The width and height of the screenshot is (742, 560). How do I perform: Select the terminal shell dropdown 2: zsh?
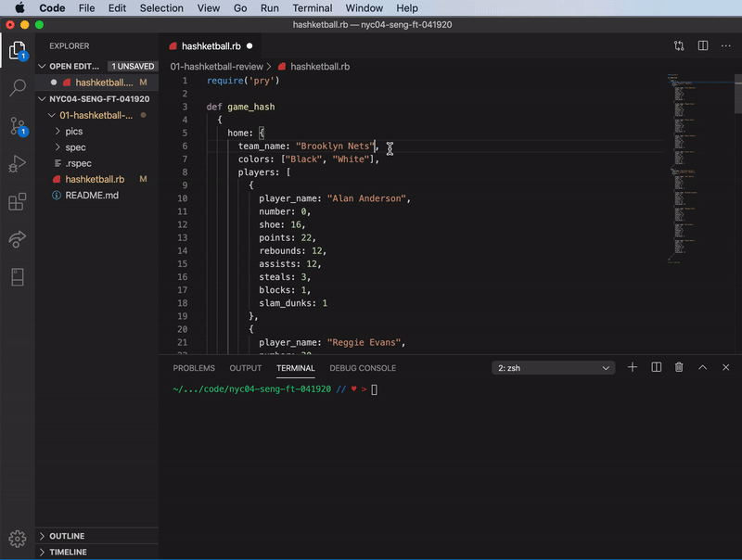553,368
